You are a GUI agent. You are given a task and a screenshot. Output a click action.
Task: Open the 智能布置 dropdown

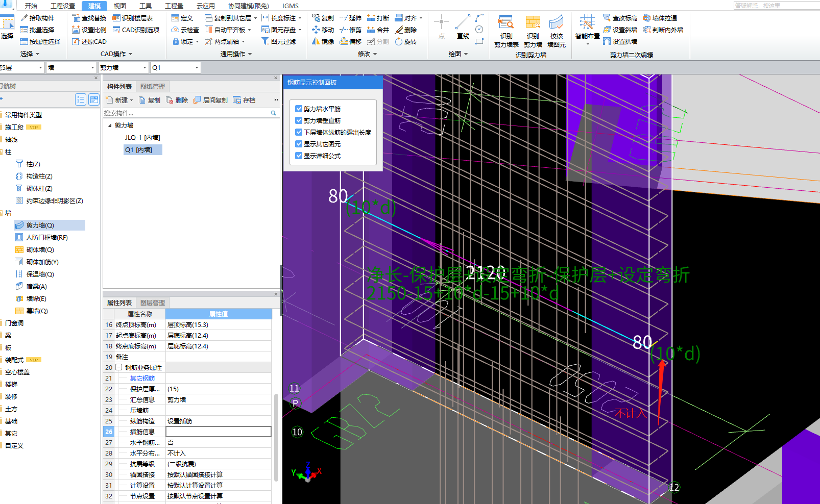(x=587, y=44)
